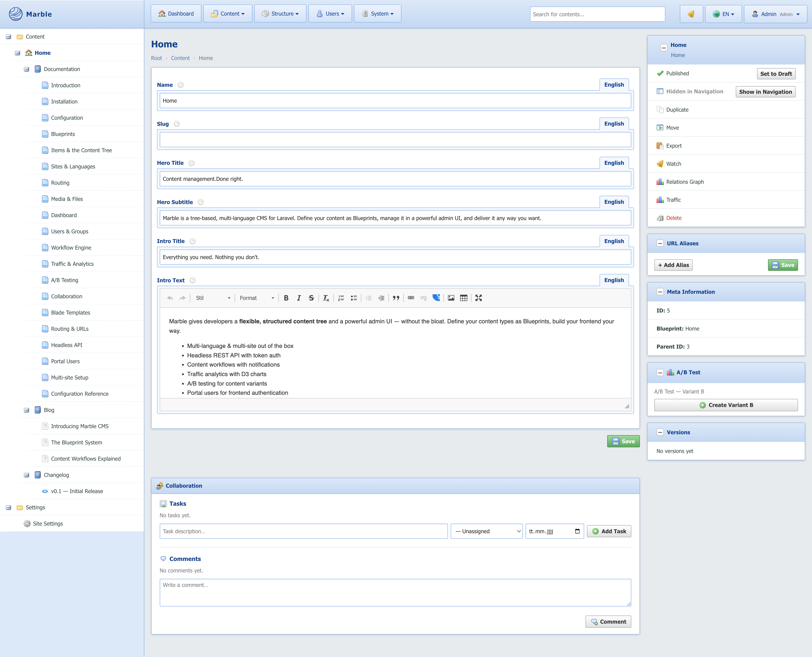
Task: Collapse the Documentation tree node
Action: 26,69
